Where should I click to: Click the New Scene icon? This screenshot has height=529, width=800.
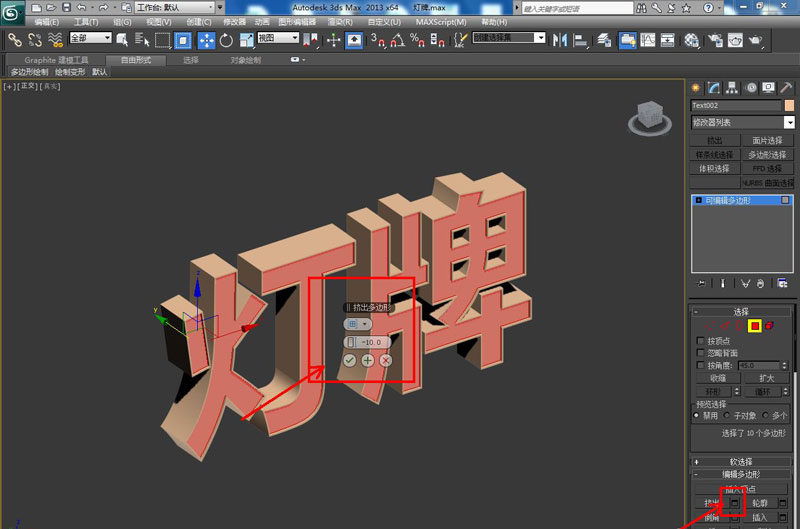pyautogui.click(x=36, y=8)
